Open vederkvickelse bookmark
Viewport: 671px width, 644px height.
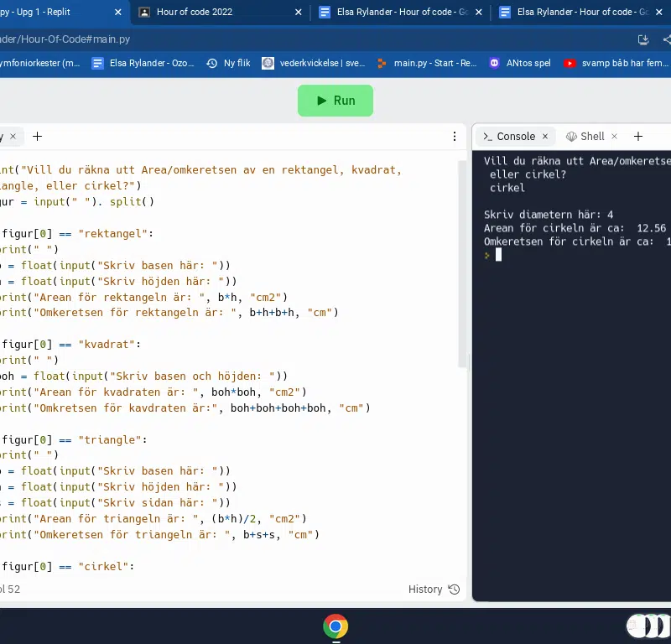pyautogui.click(x=315, y=63)
